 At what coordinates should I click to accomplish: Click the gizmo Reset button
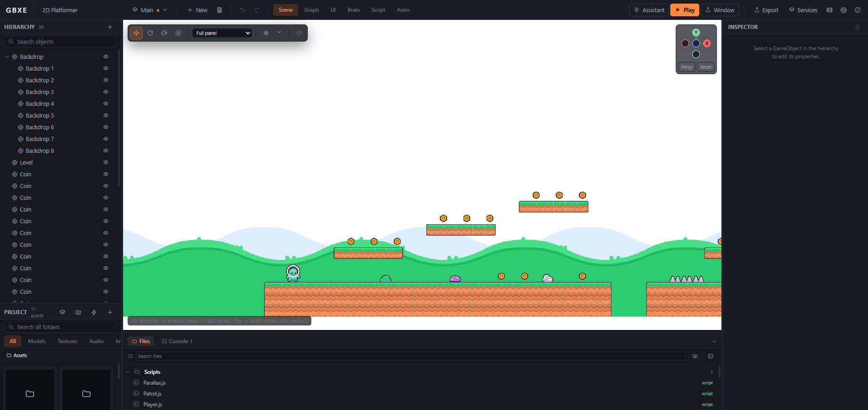tap(706, 67)
